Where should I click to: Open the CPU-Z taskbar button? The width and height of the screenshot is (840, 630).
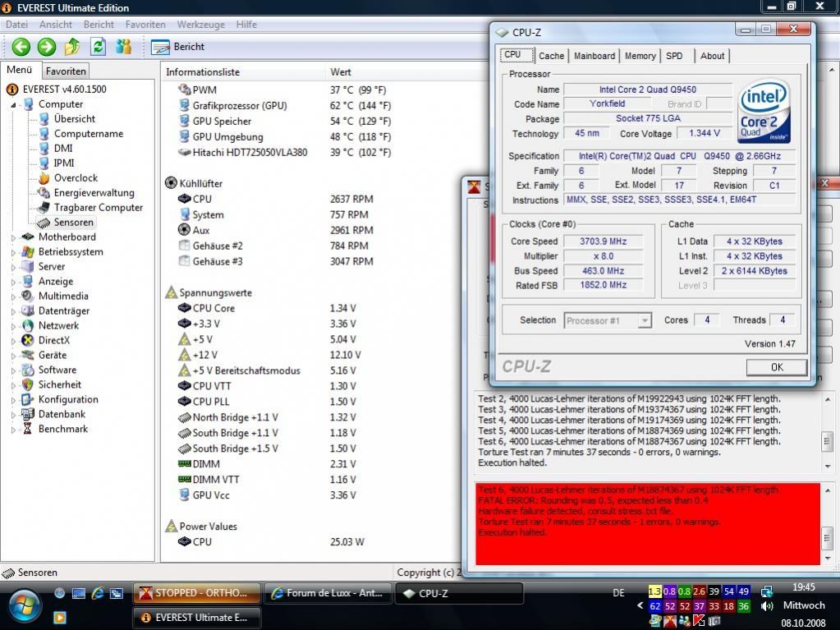point(459,593)
